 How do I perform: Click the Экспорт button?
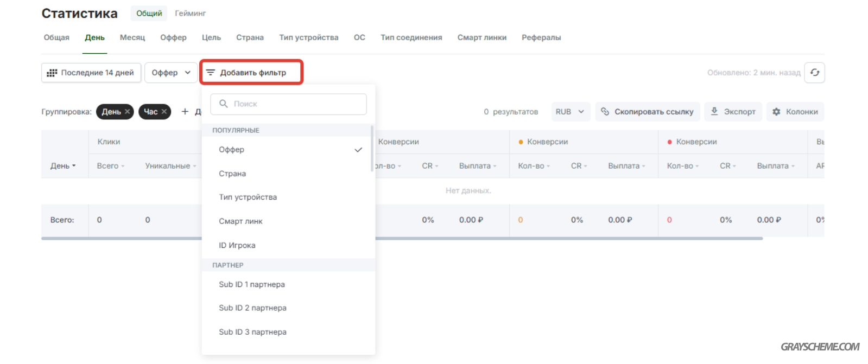(x=733, y=112)
